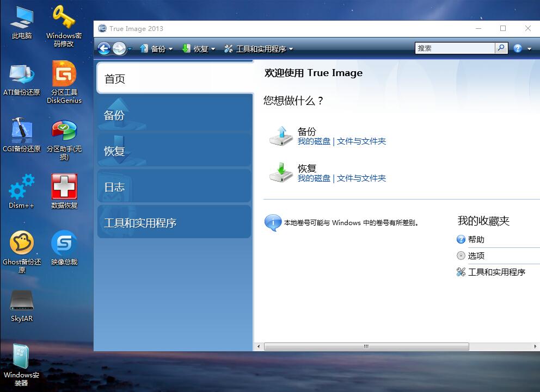This screenshot has height=392, width=540.
Task: Select the 恢复 sidebar tab
Action: (174, 151)
